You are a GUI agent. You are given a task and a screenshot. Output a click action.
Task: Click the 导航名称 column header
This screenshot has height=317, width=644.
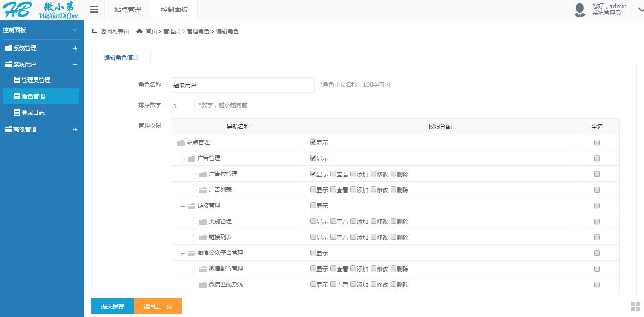click(238, 126)
